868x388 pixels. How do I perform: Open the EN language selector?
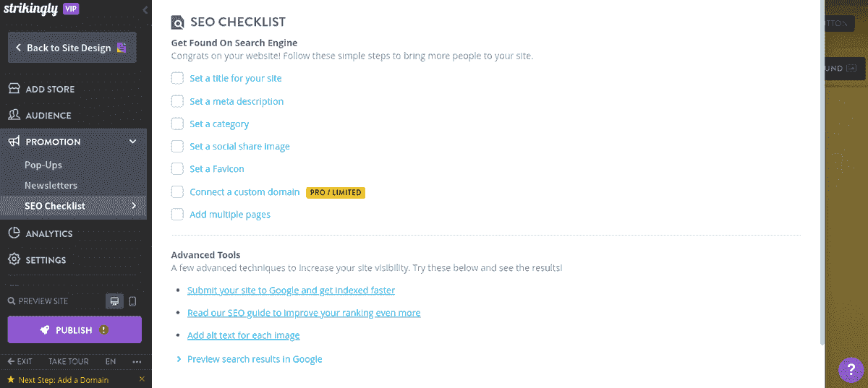pyautogui.click(x=111, y=361)
